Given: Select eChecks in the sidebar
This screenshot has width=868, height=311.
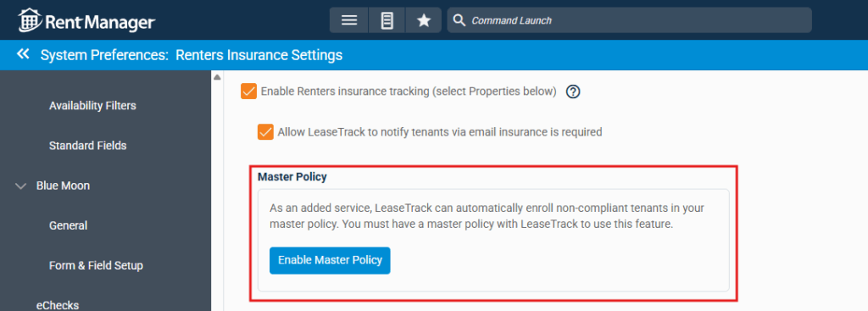Looking at the screenshot, I should (x=58, y=305).
